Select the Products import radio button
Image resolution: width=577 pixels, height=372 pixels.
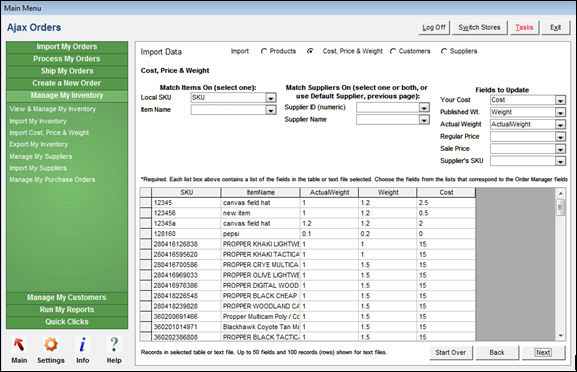coord(263,52)
